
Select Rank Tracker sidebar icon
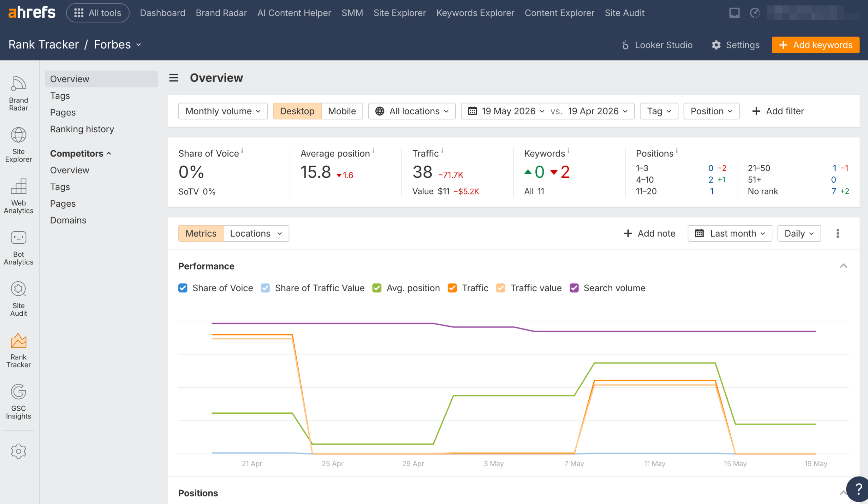click(x=19, y=350)
